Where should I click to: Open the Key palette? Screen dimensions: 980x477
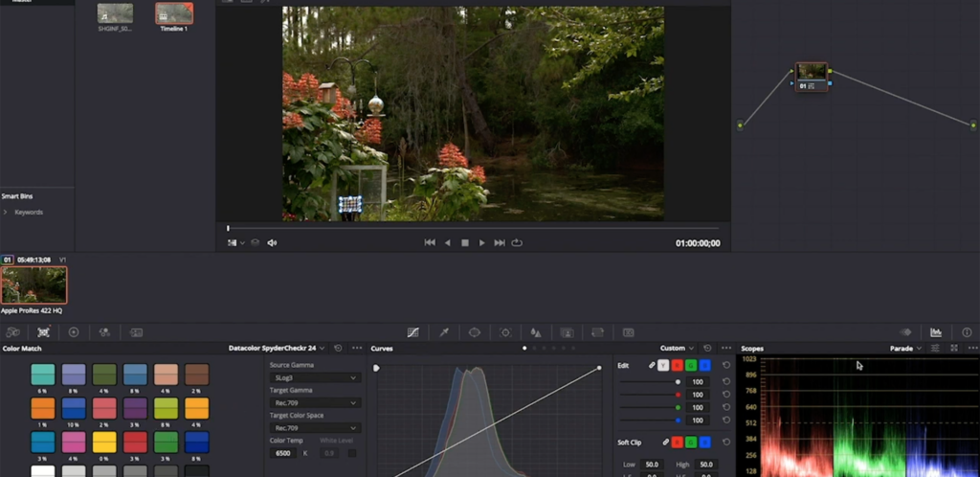[x=567, y=332]
